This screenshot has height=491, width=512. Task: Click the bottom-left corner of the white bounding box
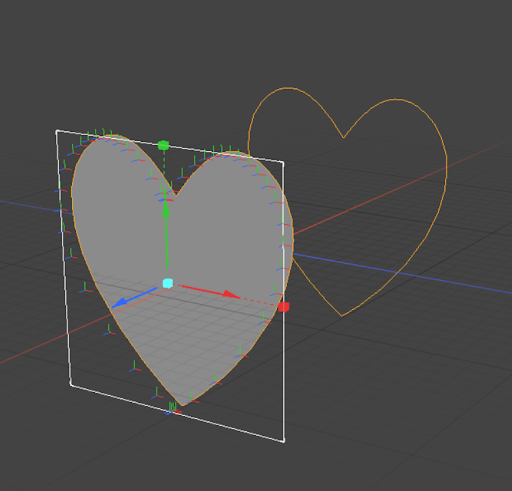coord(71,385)
